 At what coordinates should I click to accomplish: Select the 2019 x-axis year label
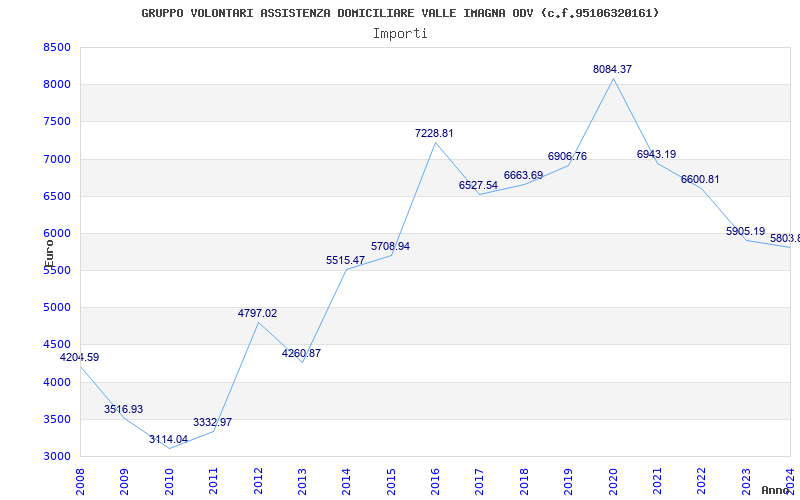(x=568, y=481)
